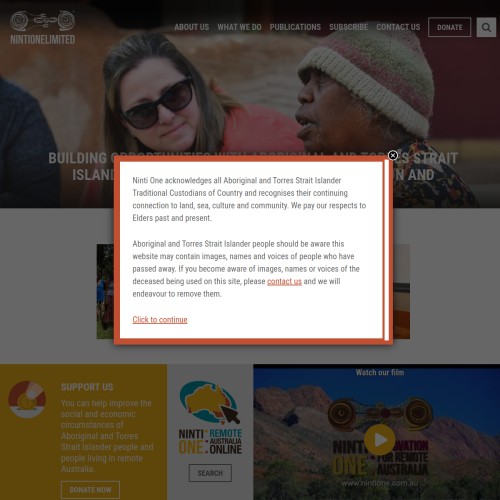
Task: Close the acknowledgement popup with X icon
Action: coord(393,155)
